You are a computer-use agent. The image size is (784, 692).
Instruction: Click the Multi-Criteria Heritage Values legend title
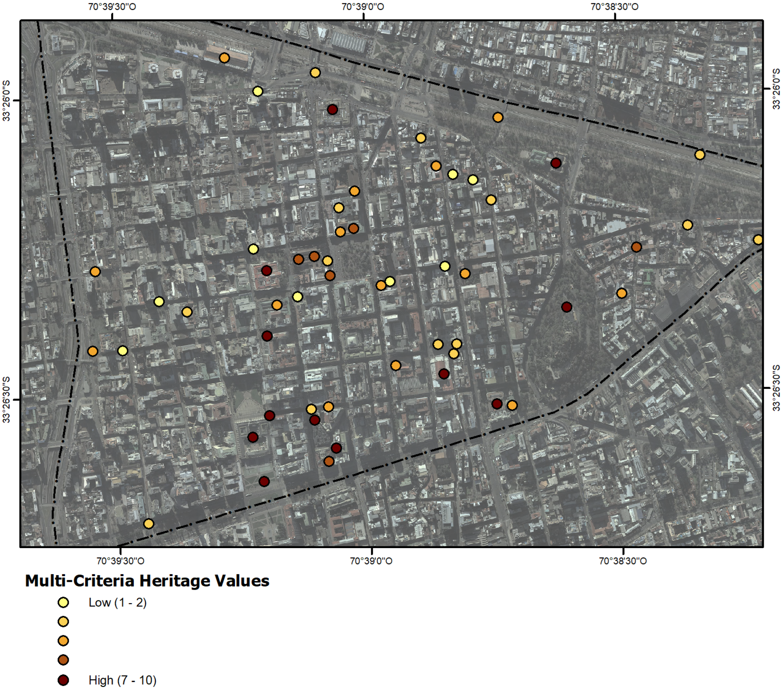(x=147, y=581)
